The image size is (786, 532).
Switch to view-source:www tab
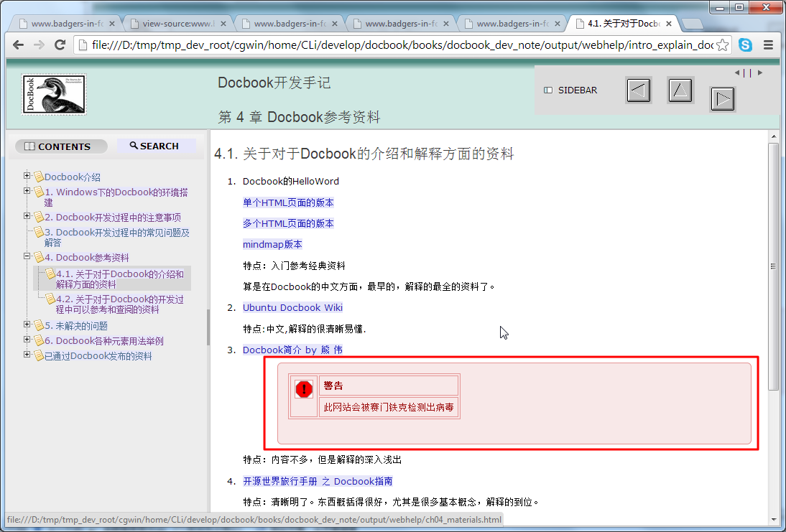[178, 24]
